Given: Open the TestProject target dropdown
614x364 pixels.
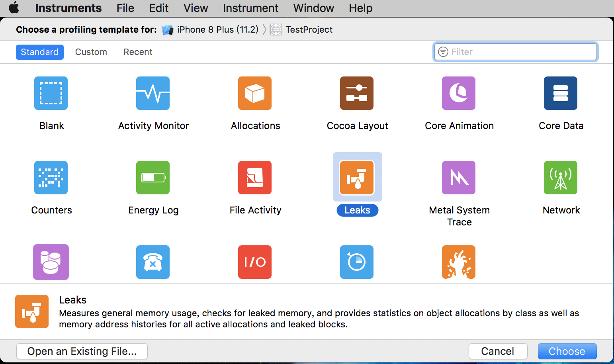Looking at the screenshot, I should click(301, 29).
